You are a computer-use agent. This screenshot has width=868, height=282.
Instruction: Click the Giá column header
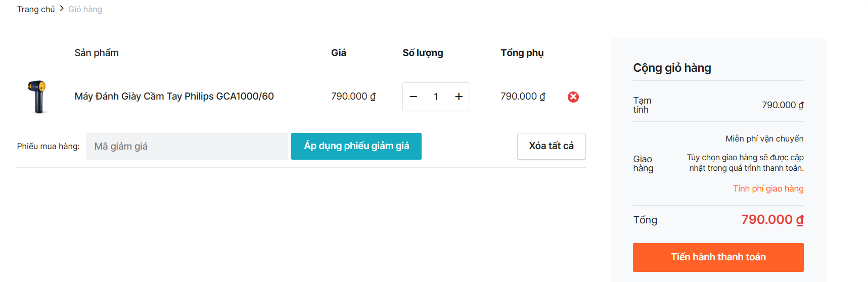[339, 53]
